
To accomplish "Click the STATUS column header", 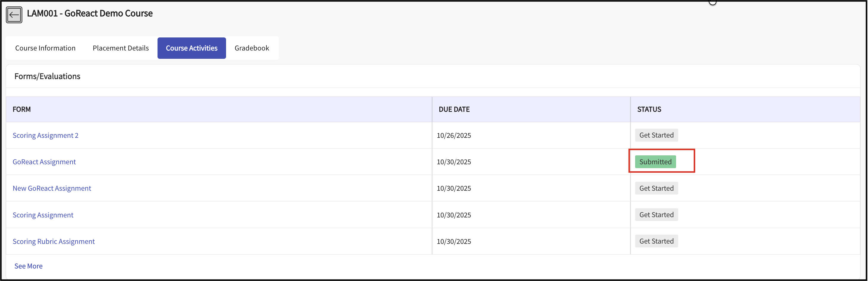I will (649, 109).
